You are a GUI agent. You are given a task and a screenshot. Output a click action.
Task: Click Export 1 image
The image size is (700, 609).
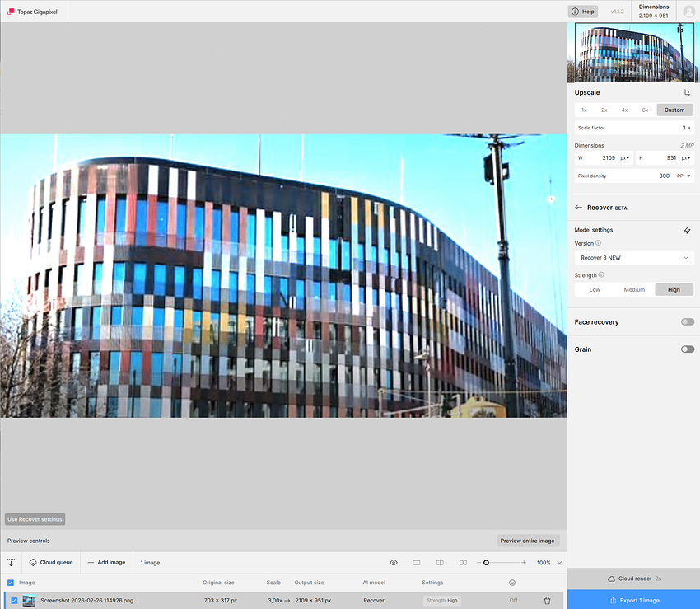634,600
